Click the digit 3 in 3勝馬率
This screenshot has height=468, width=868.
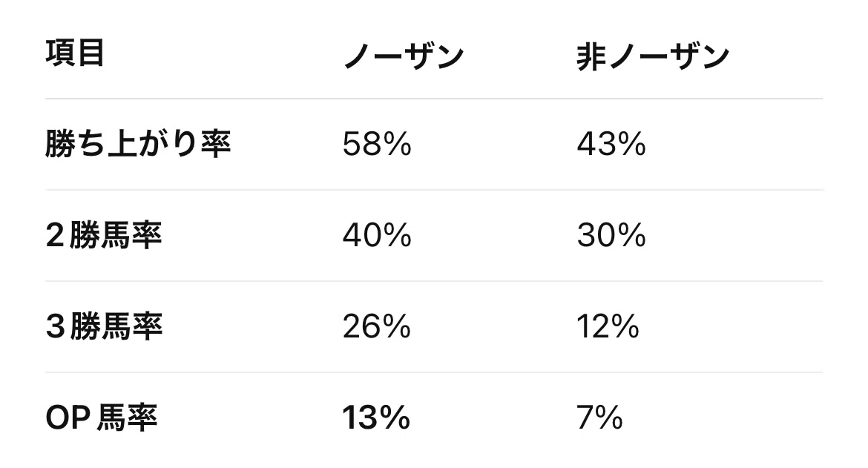click(x=56, y=327)
